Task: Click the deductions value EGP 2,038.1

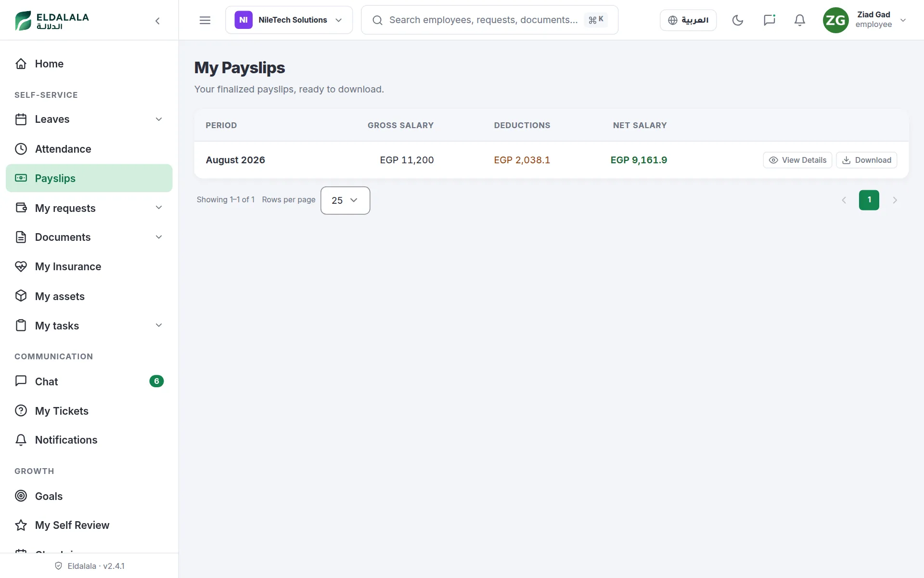Action: (x=522, y=160)
